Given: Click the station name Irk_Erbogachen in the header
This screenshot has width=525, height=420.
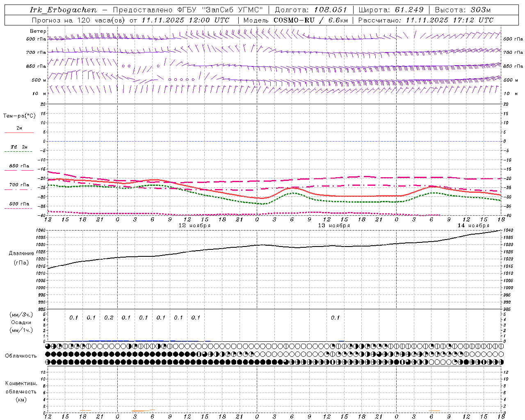Looking at the screenshot, I should point(64,10).
